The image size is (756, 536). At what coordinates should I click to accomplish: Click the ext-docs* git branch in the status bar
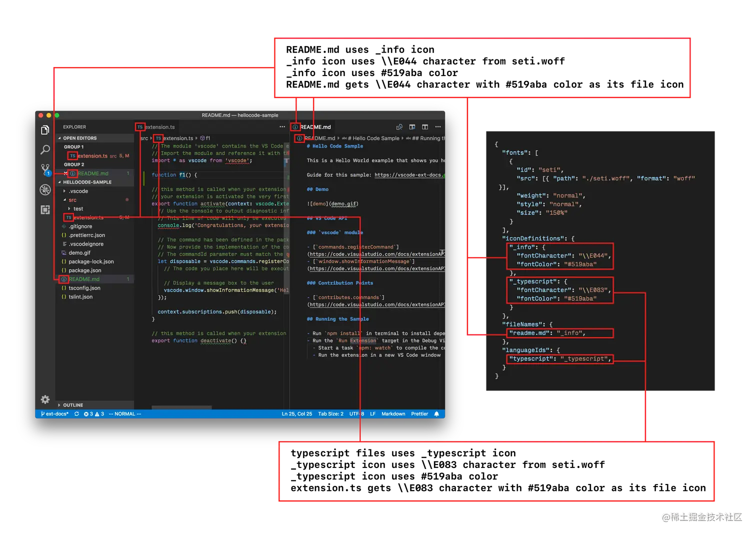(x=54, y=414)
